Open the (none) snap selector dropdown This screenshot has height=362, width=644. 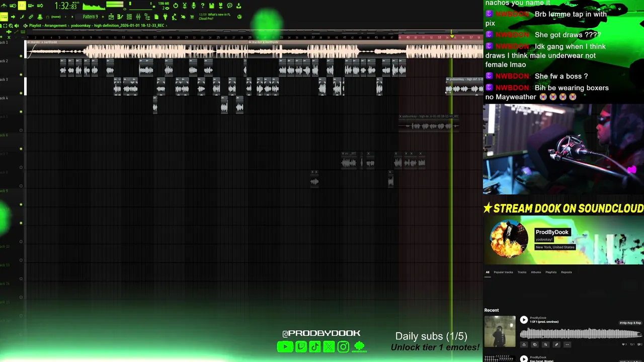point(56,17)
